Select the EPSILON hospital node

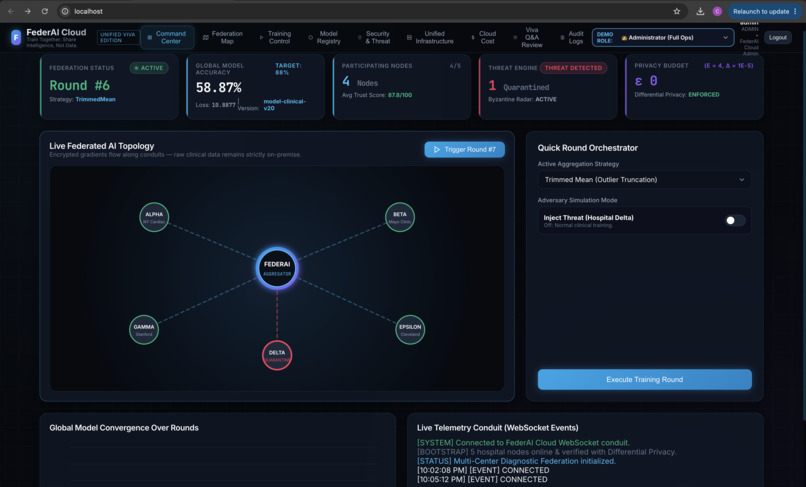point(410,330)
